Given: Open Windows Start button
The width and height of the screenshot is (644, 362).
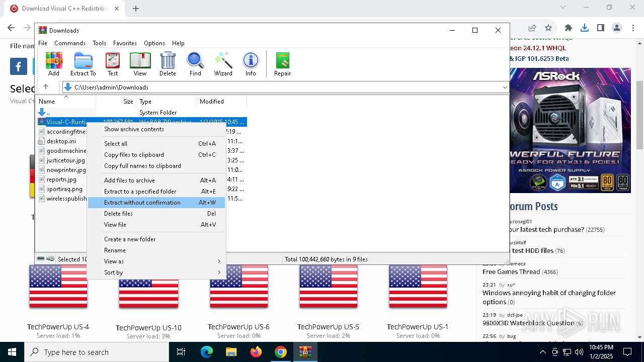Looking at the screenshot, I should [x=12, y=352].
